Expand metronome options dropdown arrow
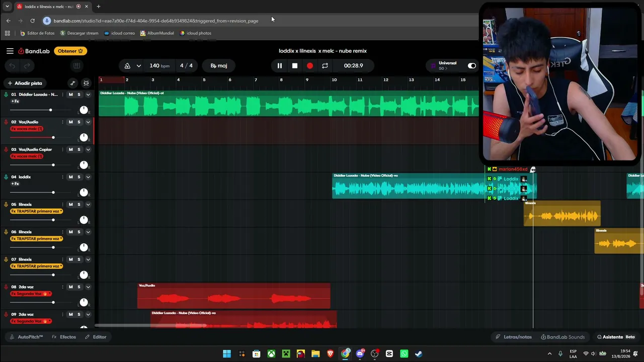Image resolution: width=644 pixels, height=362 pixels. pyautogui.click(x=139, y=65)
